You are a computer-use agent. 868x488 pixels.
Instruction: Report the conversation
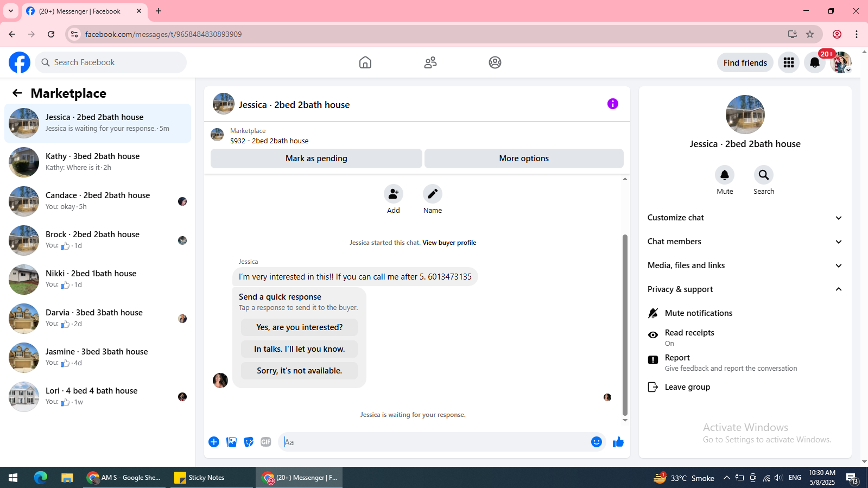(745, 362)
